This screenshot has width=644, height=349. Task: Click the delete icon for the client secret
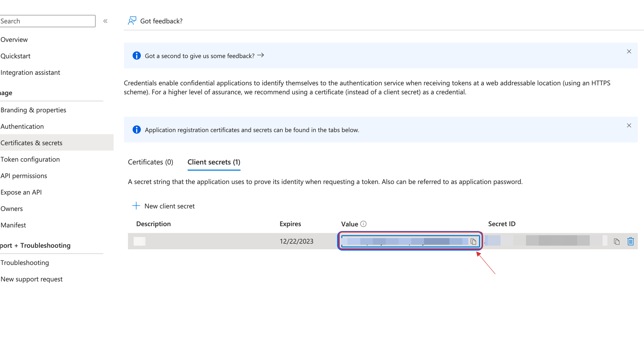(630, 241)
